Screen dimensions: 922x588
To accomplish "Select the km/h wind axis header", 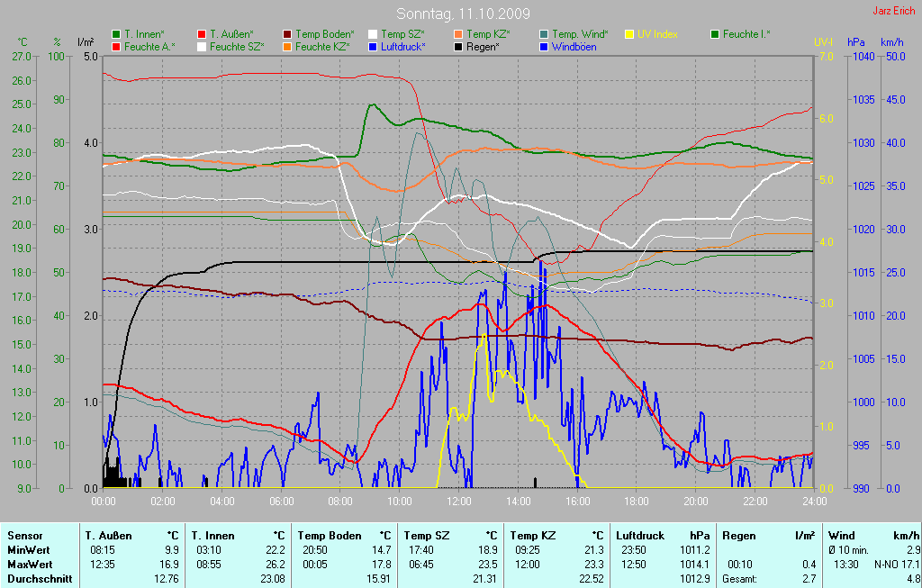I will [x=891, y=42].
